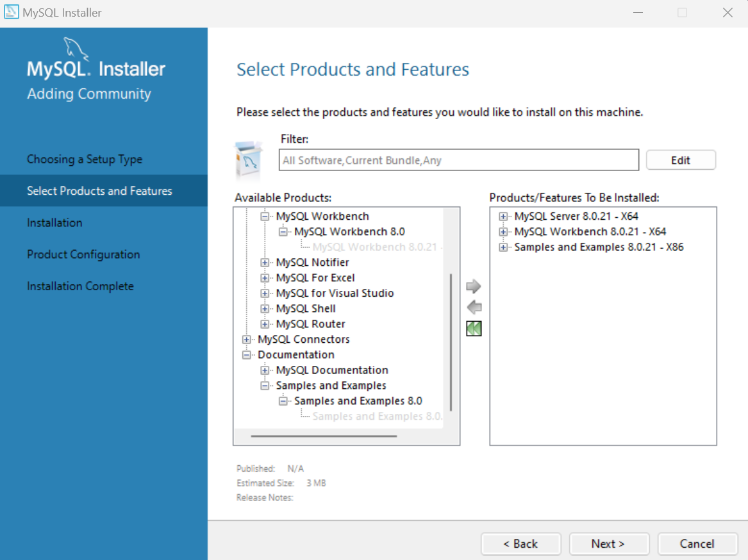Select MySQL Workbench 8.0 tree label
Screen dimensions: 748x560
coord(350,231)
